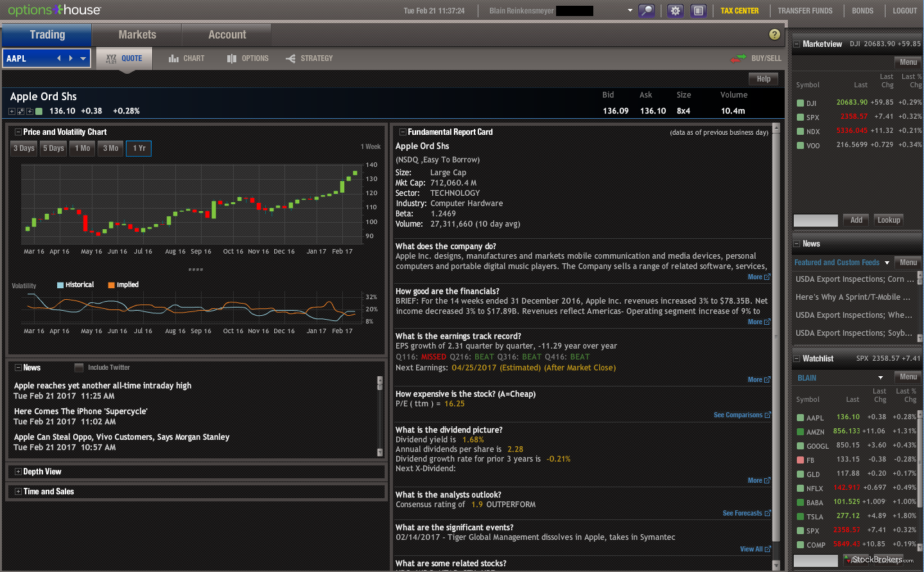Open the Bonds menu item
Screen dimensions: 924x572
point(862,11)
